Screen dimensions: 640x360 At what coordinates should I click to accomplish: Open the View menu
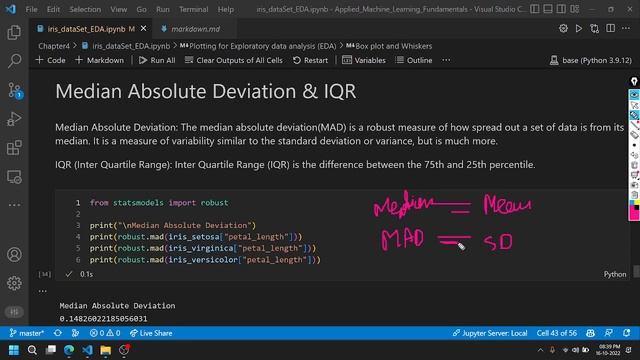pyautogui.click(x=118, y=9)
